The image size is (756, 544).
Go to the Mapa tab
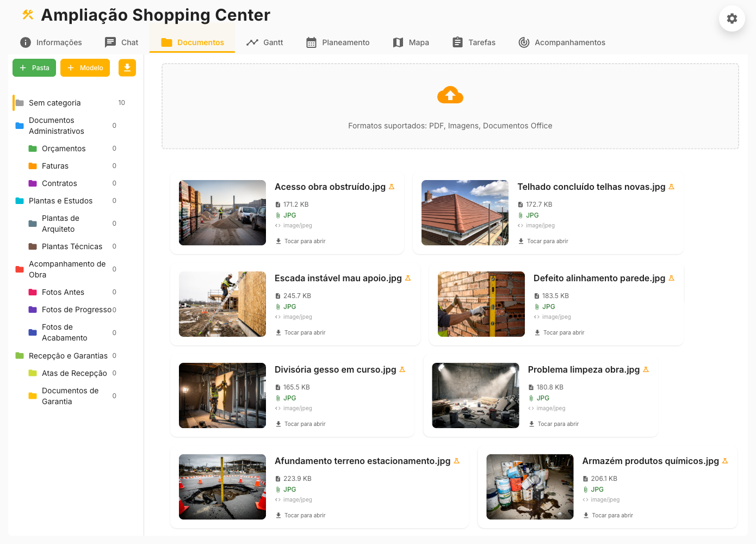[x=411, y=42]
